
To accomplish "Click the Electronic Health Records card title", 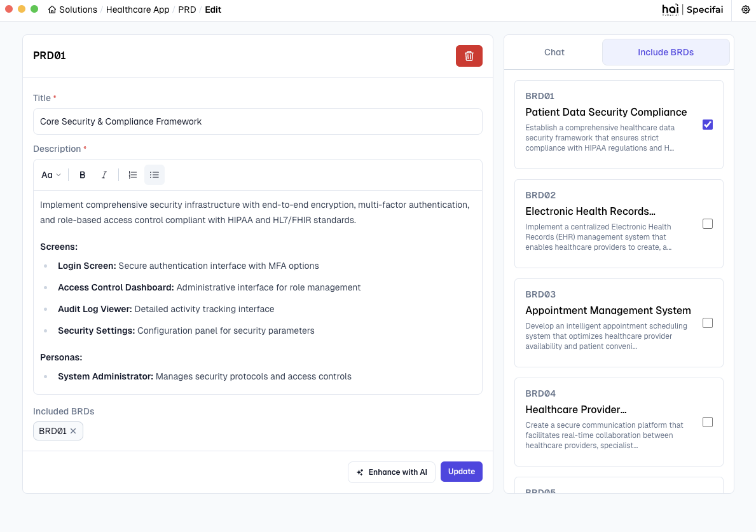I will (590, 212).
